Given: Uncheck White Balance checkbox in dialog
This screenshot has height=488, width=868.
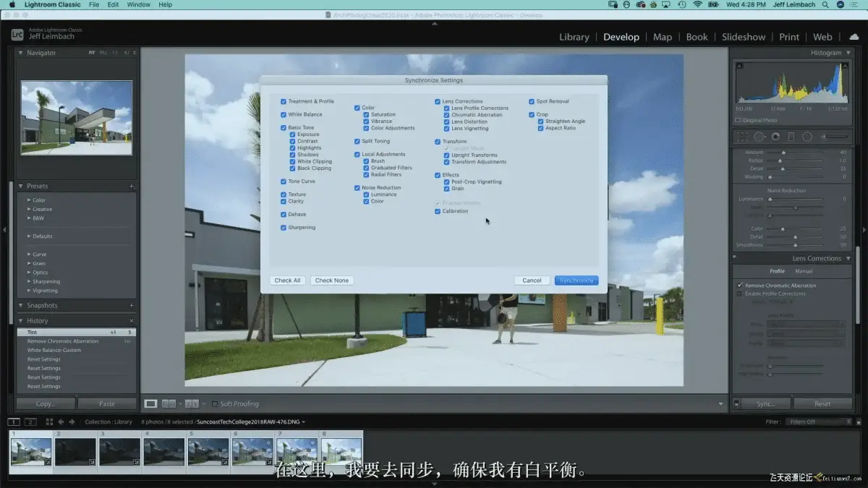Looking at the screenshot, I should click(x=283, y=114).
